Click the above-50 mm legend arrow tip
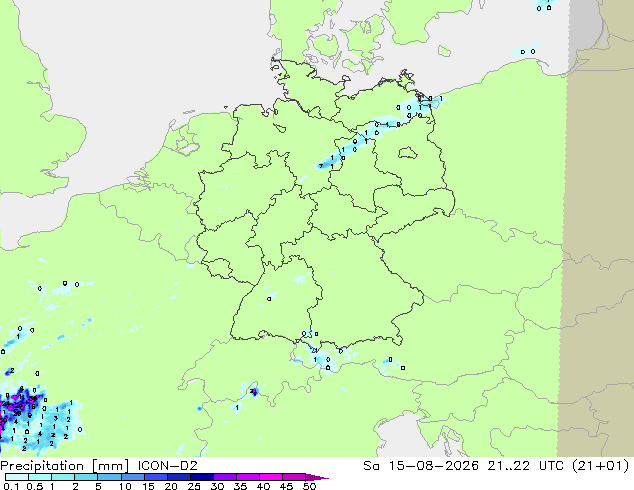The width and height of the screenshot is (634, 490). [317, 477]
